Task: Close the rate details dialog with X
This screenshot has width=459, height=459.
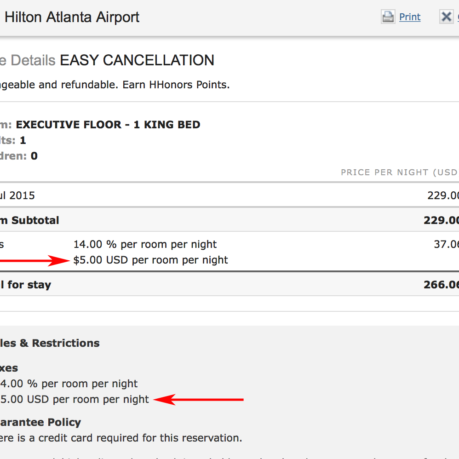Action: pyautogui.click(x=446, y=16)
